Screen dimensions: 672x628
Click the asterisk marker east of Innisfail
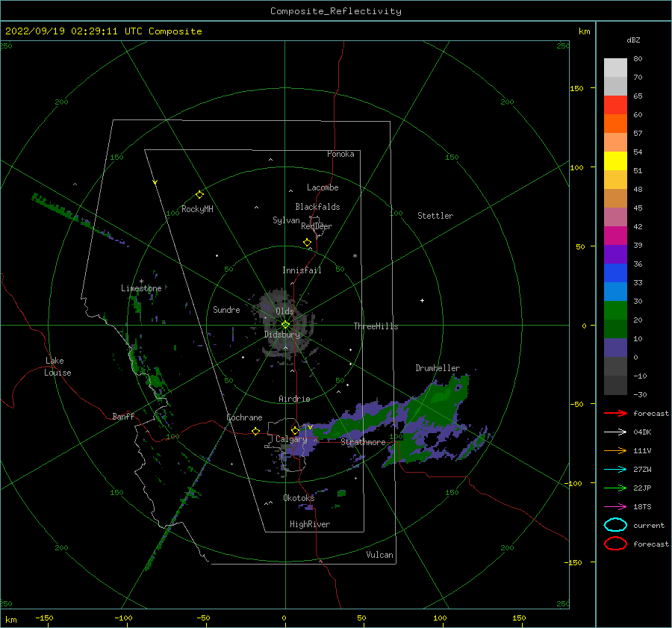[x=355, y=256]
